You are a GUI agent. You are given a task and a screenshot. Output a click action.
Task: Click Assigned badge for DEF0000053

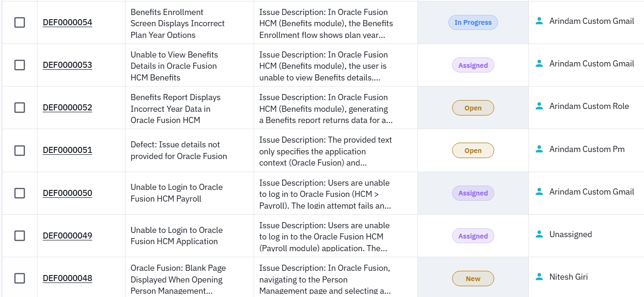point(473,65)
